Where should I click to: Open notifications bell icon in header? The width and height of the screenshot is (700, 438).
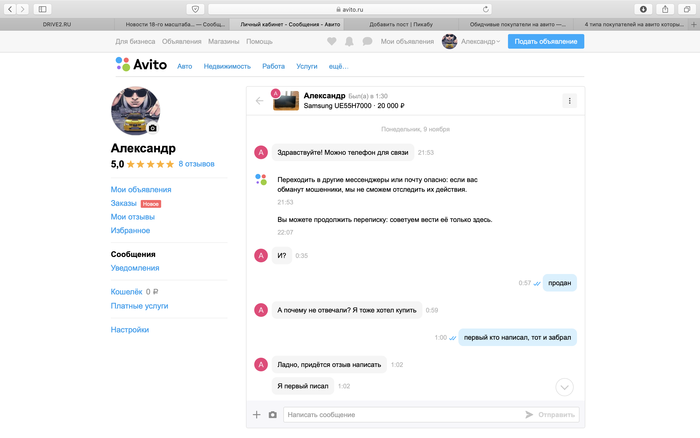click(x=350, y=41)
